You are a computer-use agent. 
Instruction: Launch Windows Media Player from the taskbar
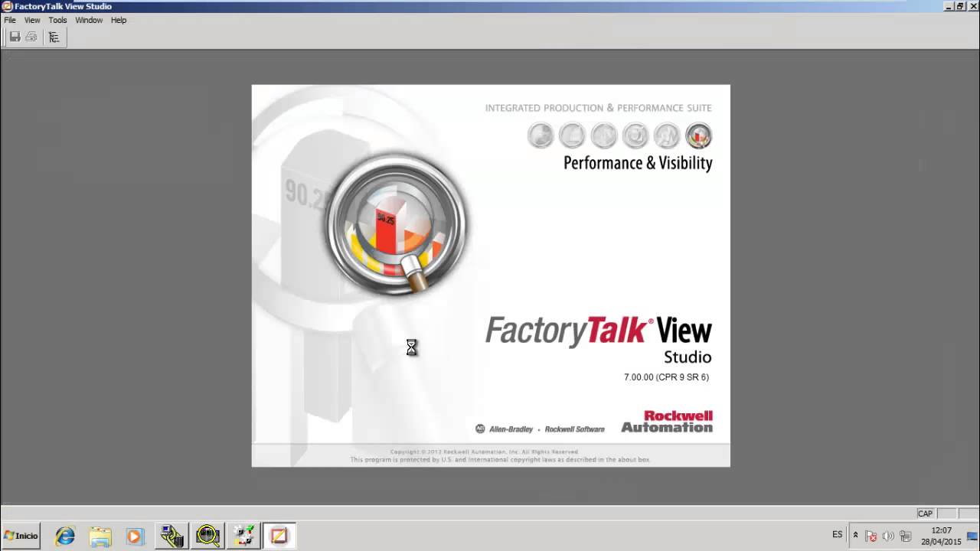tap(136, 535)
